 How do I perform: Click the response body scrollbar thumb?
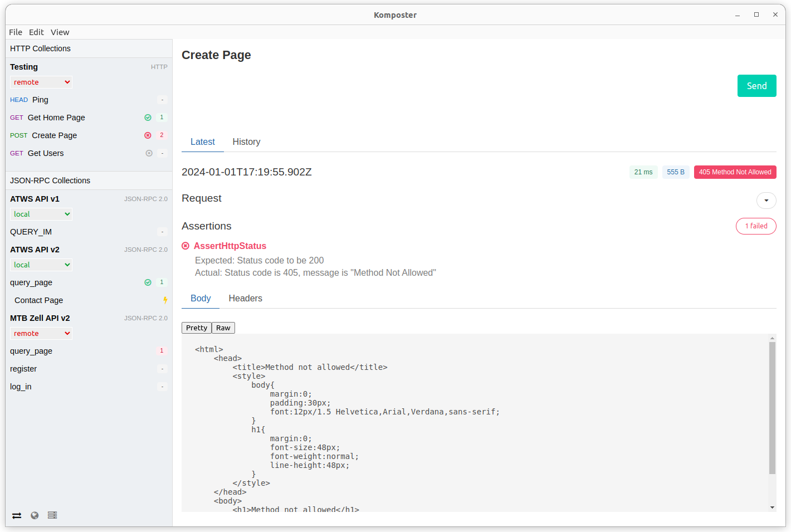point(772,408)
